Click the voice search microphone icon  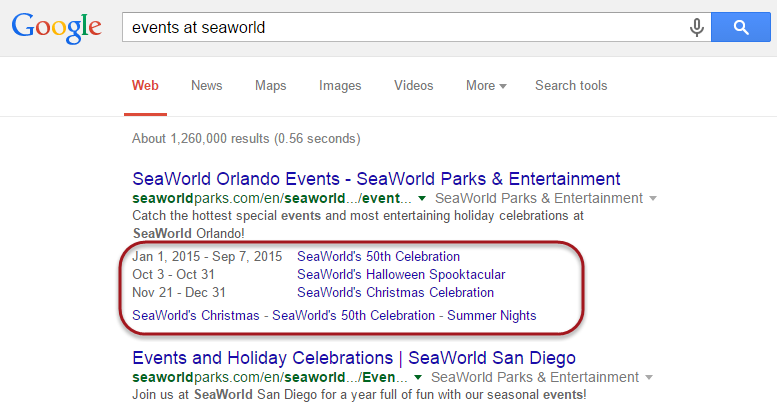tap(697, 27)
